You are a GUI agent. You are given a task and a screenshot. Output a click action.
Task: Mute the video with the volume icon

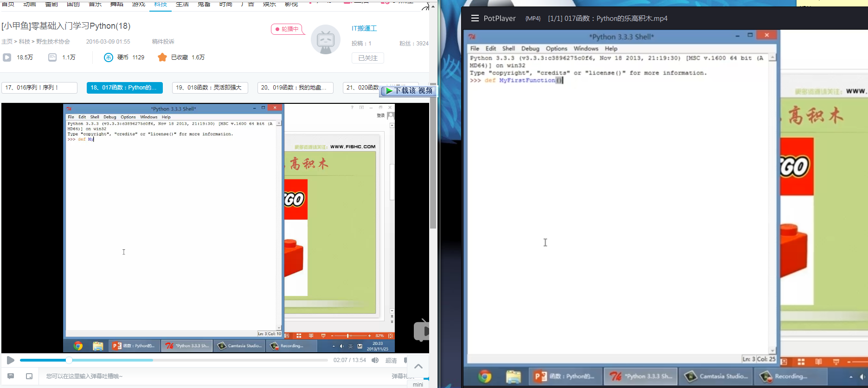coord(375,360)
